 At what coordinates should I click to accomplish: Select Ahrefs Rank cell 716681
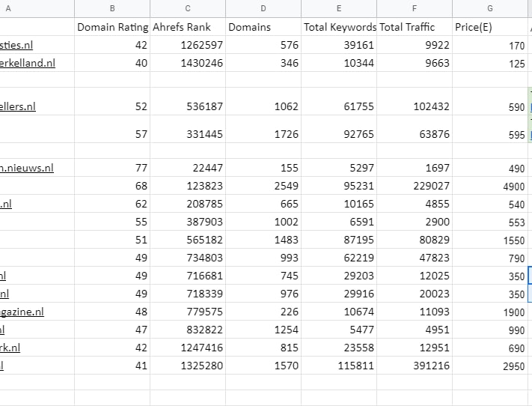point(188,276)
